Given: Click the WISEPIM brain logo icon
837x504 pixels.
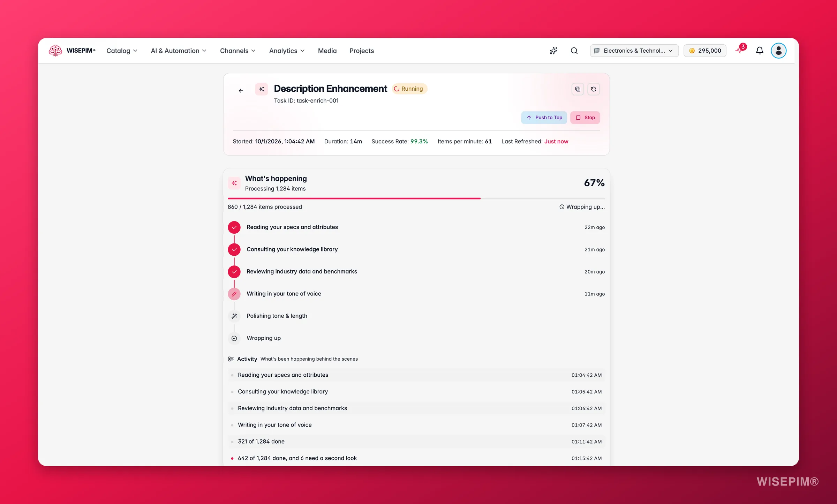Looking at the screenshot, I should pyautogui.click(x=55, y=51).
